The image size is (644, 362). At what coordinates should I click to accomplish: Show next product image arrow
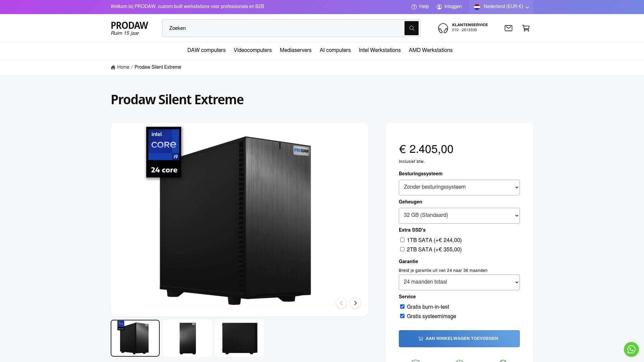pyautogui.click(x=355, y=303)
